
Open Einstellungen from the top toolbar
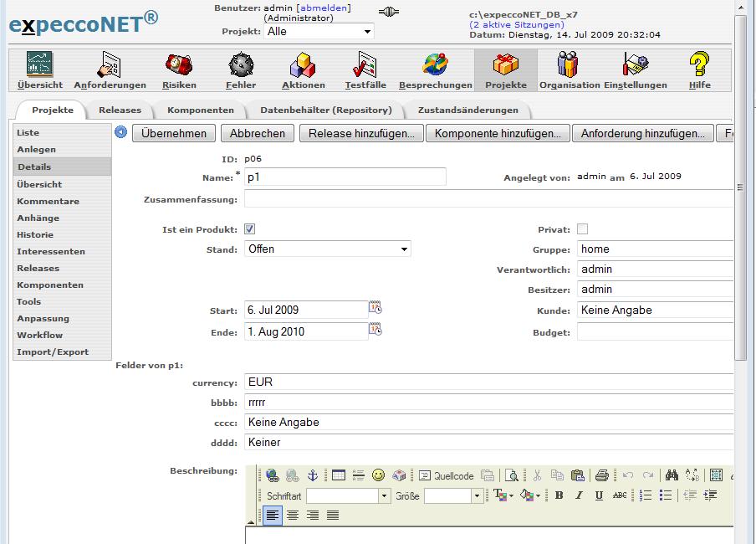(x=636, y=70)
